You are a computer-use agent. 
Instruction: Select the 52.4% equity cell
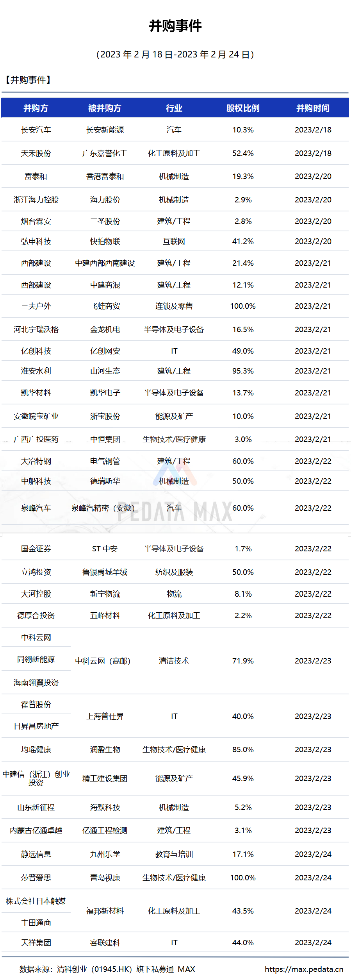tap(243, 154)
